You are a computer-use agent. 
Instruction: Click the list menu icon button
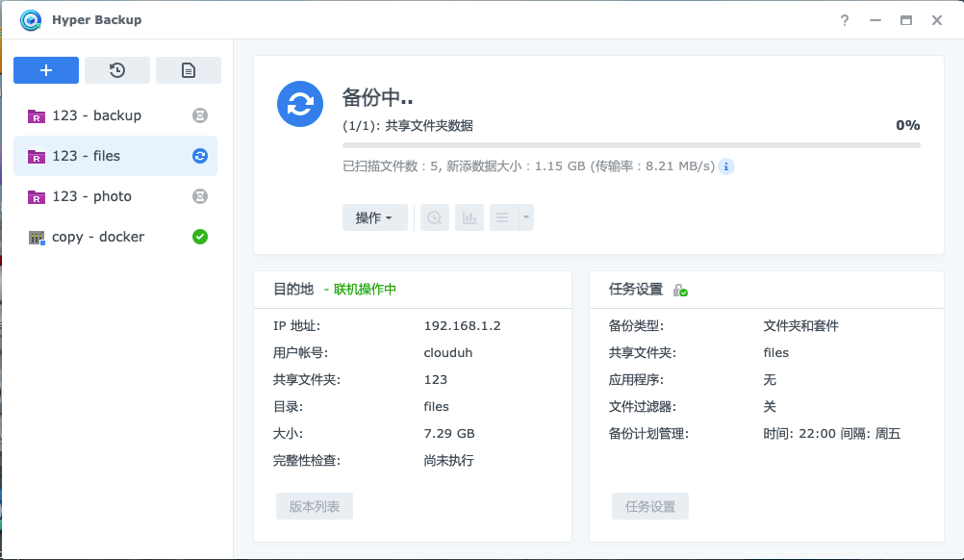502,217
